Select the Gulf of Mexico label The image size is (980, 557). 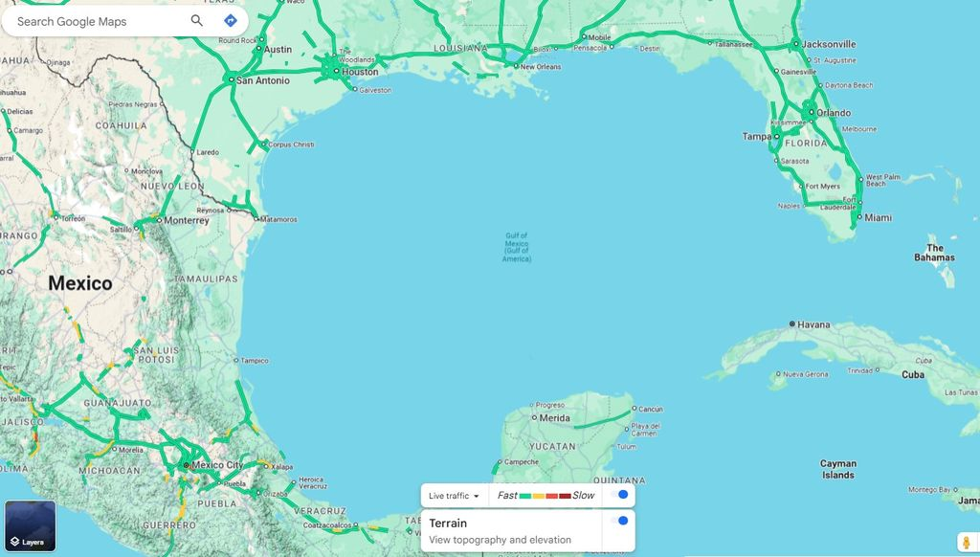pyautogui.click(x=516, y=247)
